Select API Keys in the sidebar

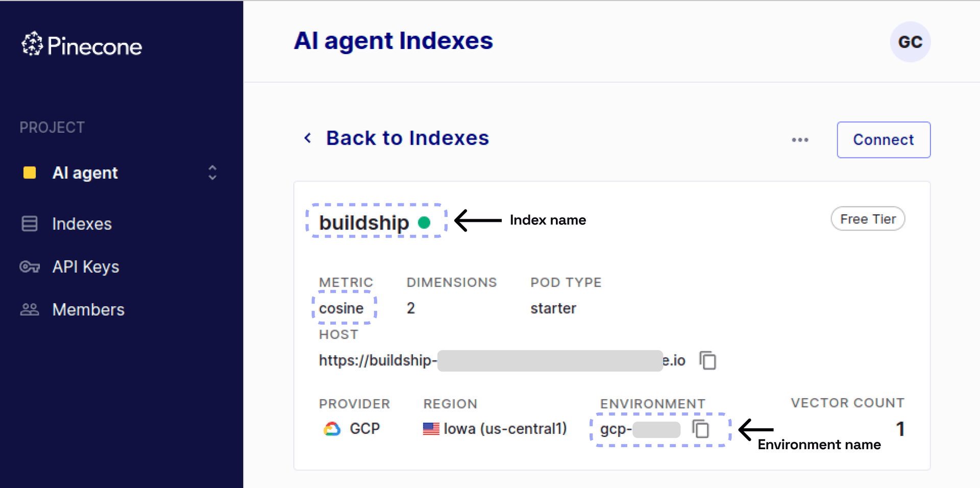86,266
